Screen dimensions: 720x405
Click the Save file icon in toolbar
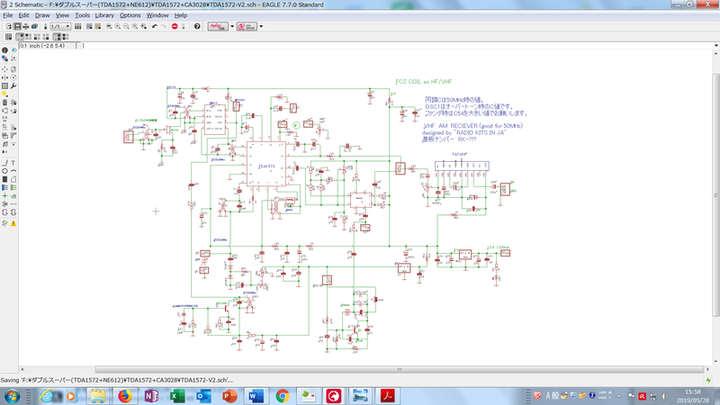pos(18,27)
